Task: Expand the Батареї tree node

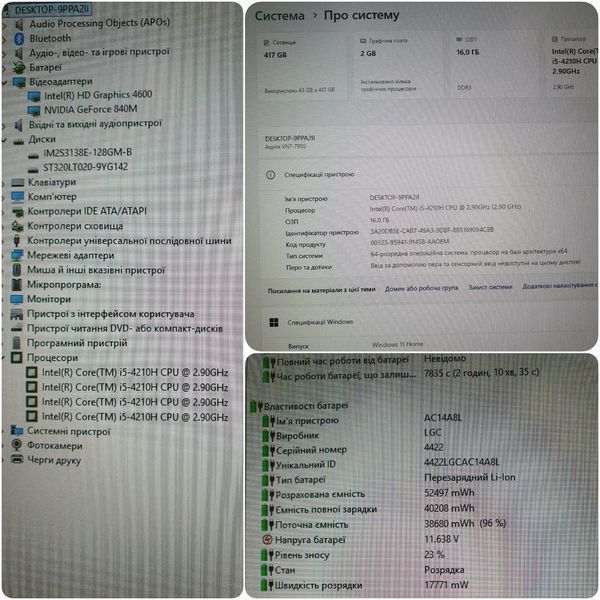Action: tap(5, 68)
